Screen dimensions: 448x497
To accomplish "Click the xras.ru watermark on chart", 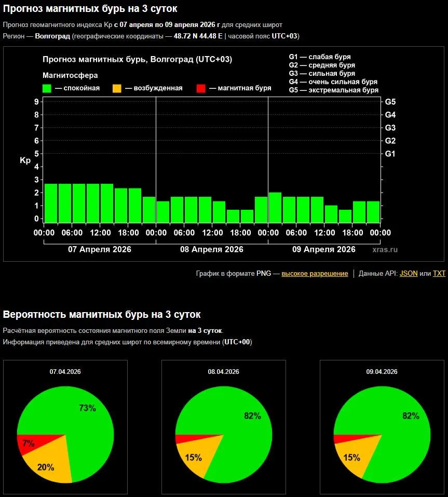I will 385,250.
